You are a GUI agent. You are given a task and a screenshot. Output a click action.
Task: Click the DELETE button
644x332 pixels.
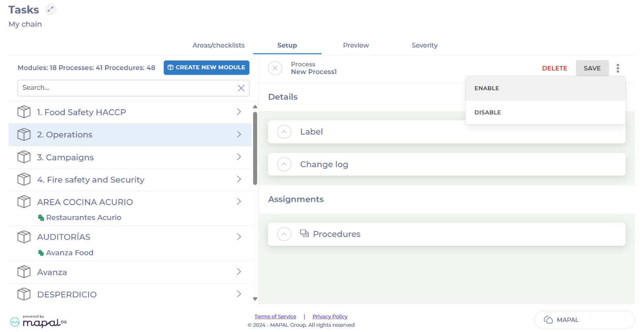pos(555,68)
